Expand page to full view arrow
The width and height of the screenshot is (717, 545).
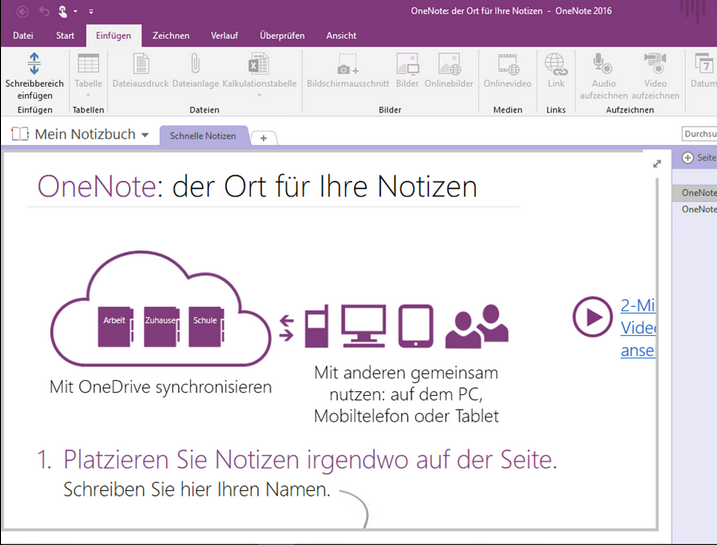tap(657, 164)
